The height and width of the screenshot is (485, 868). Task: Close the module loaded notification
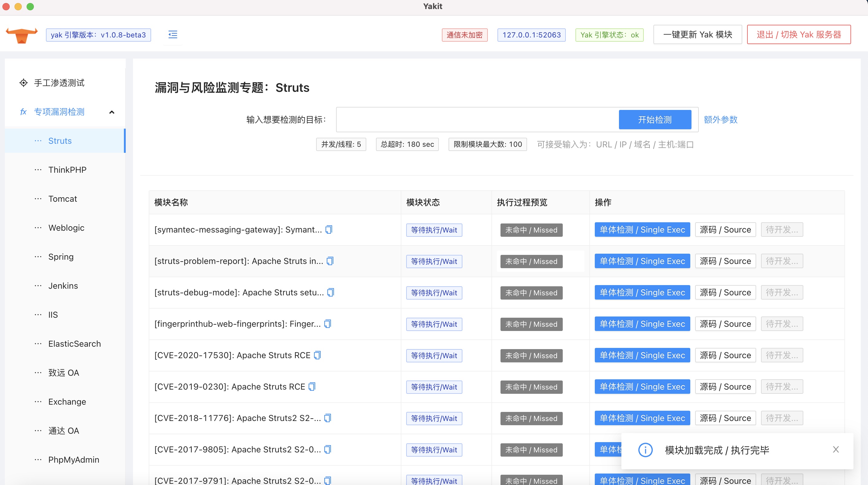pos(836,450)
